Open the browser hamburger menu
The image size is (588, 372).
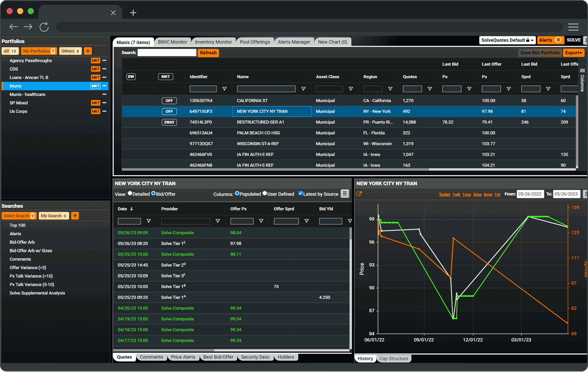[x=573, y=27]
